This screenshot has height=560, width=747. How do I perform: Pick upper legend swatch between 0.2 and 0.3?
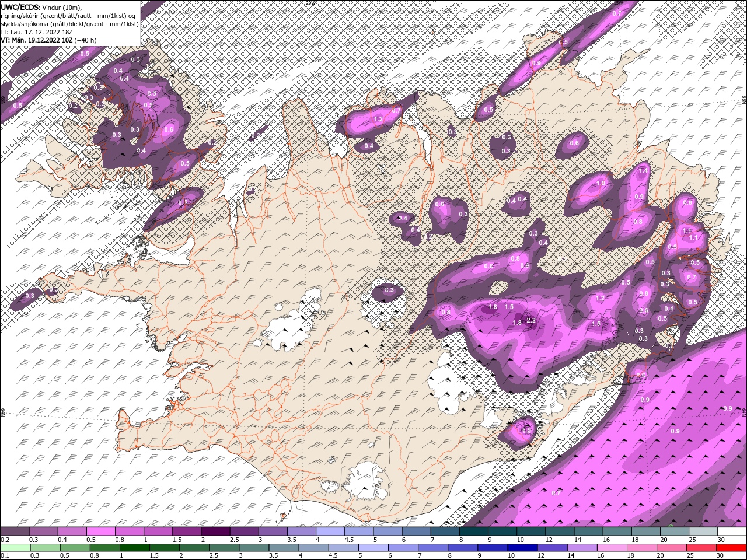coord(15,531)
